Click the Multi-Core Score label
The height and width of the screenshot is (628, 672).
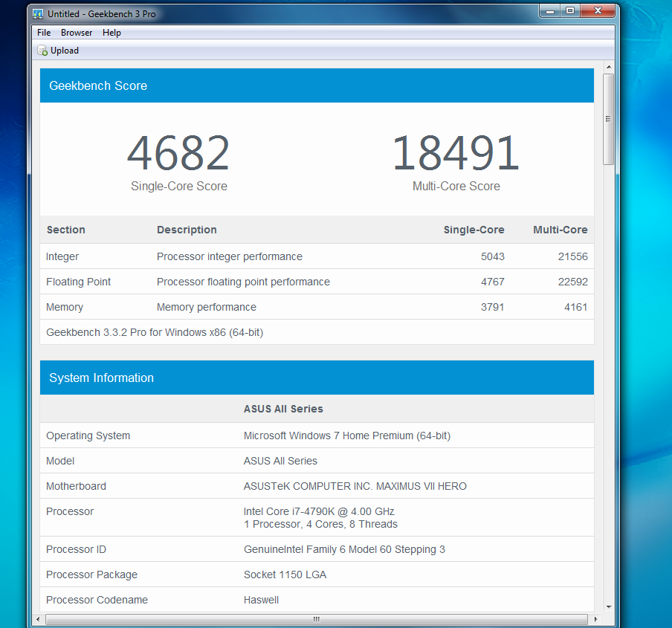pyautogui.click(x=456, y=187)
